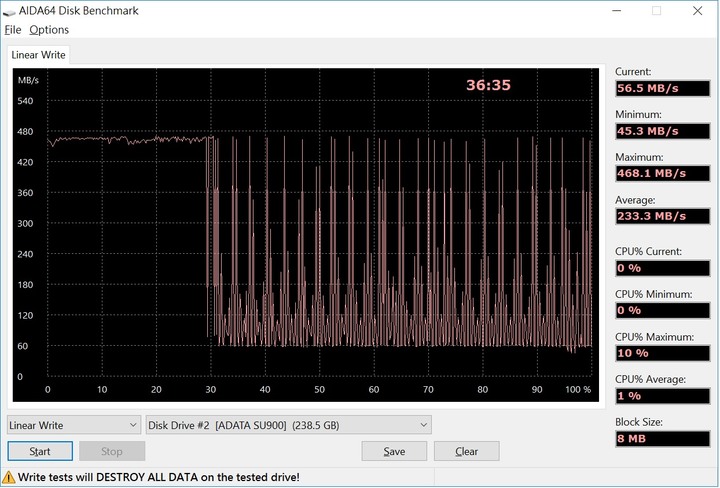Click the 50 label on horizontal axis
720x488 pixels.
(320, 390)
